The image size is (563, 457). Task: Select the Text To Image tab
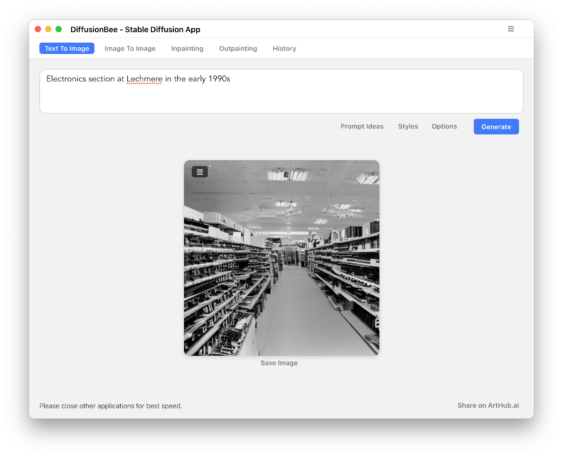coord(67,48)
